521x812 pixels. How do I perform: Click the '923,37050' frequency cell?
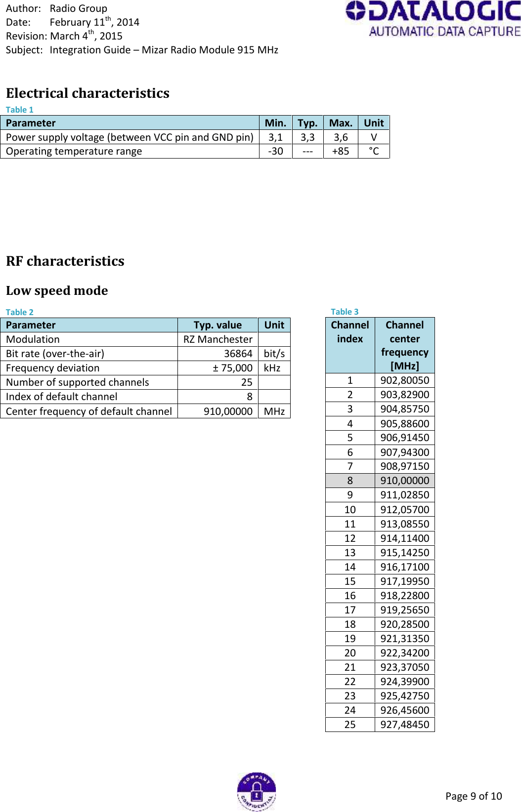(x=405, y=667)
